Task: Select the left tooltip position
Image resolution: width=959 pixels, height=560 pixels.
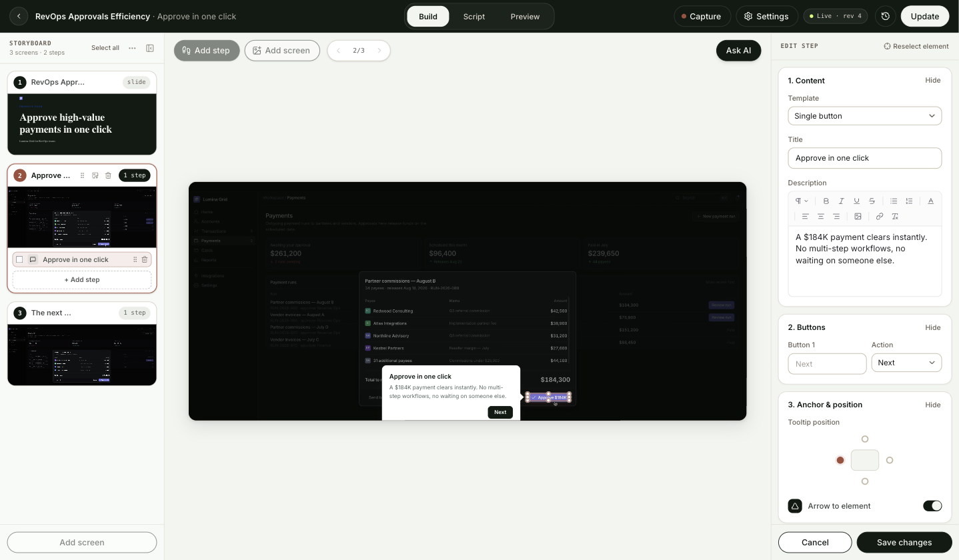Action: click(x=840, y=460)
